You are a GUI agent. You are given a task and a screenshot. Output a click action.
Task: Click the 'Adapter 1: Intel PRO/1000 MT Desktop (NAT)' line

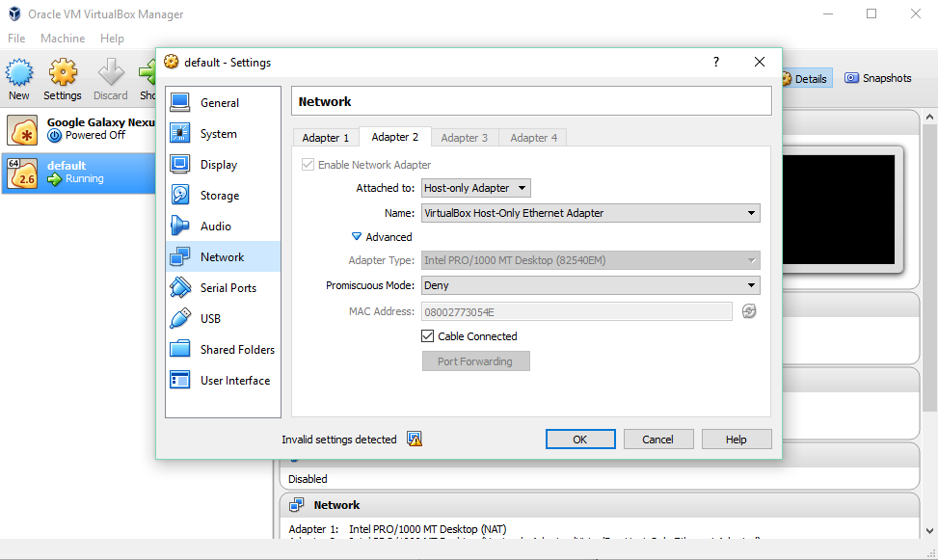(x=398, y=529)
